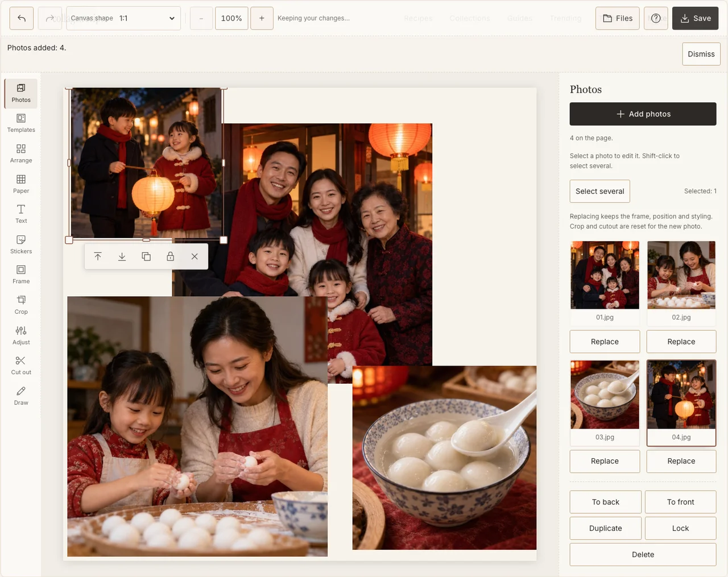The width and height of the screenshot is (728, 577).
Task: Select the Cut out tool
Action: click(21, 366)
